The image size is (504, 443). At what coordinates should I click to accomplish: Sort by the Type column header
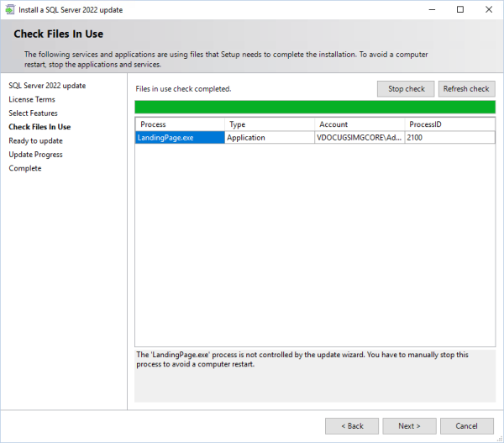269,124
